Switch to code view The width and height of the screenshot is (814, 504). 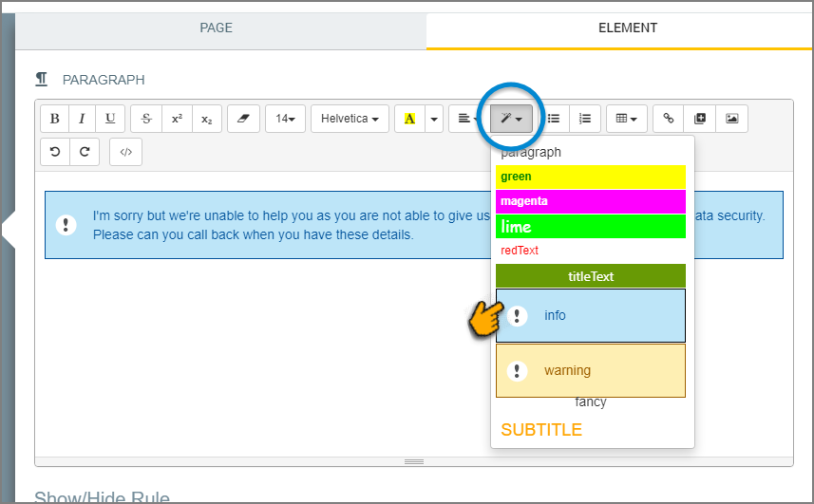pyautogui.click(x=125, y=152)
